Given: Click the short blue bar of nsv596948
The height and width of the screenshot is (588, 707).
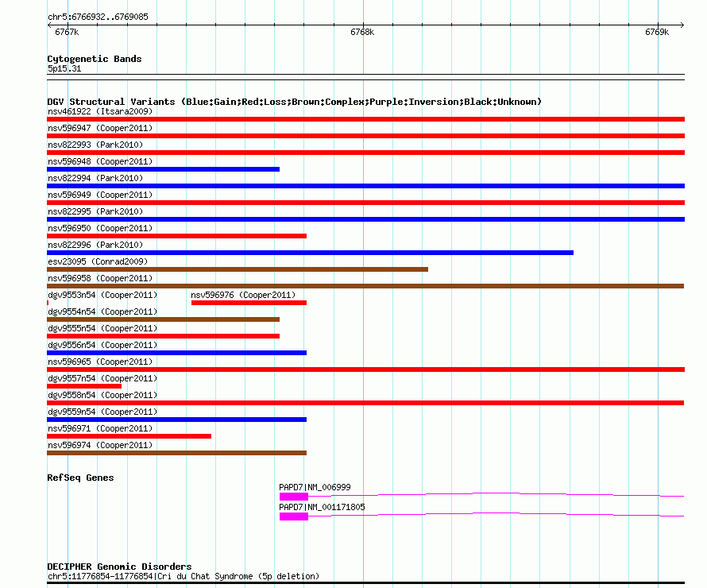Looking at the screenshot, I should (163, 169).
